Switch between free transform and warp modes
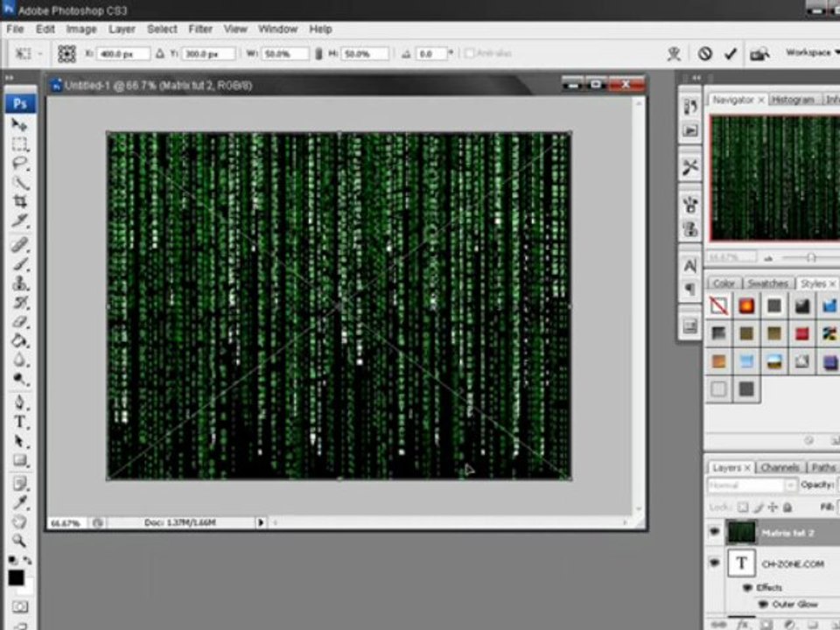 pos(674,53)
